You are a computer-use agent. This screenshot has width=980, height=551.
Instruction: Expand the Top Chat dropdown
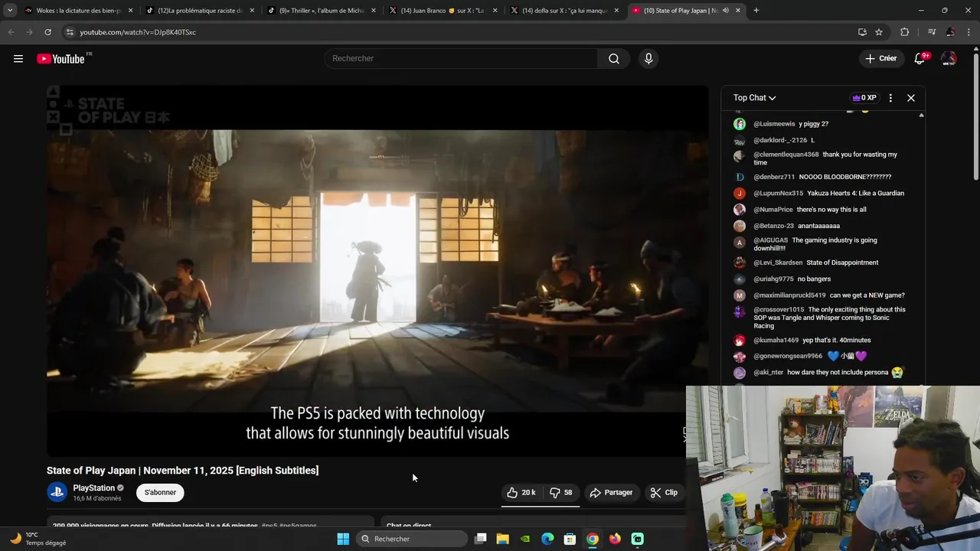coord(754,98)
